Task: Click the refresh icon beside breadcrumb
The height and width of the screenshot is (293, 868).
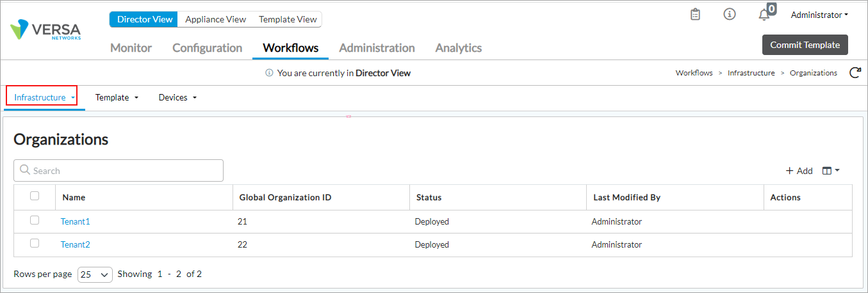Action: click(855, 73)
